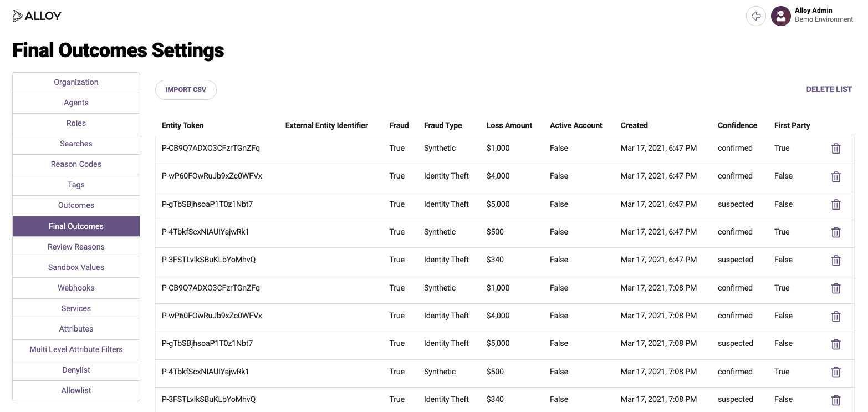868x412 pixels.
Task: Click the External Entity Identifier column header
Action: [326, 125]
